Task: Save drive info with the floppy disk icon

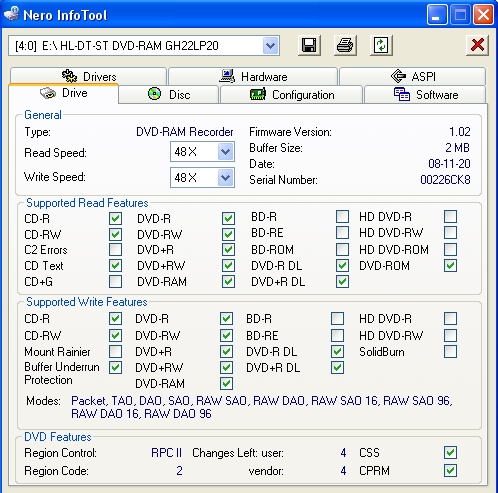Action: point(309,45)
